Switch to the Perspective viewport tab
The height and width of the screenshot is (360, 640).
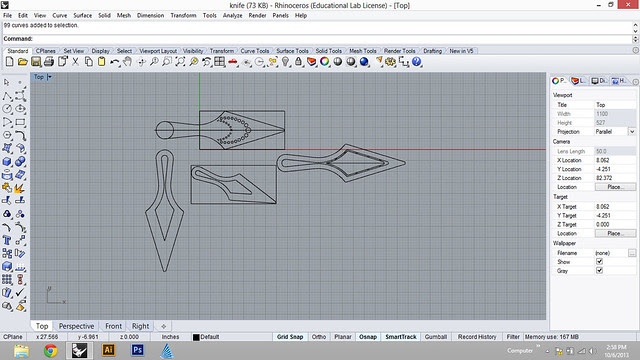click(76, 326)
